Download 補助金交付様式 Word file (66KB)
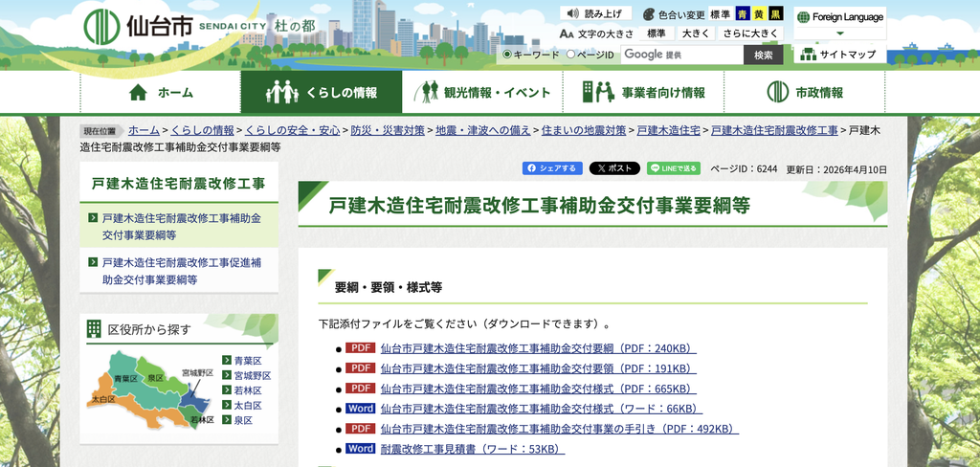The width and height of the screenshot is (980, 467). [x=542, y=409]
